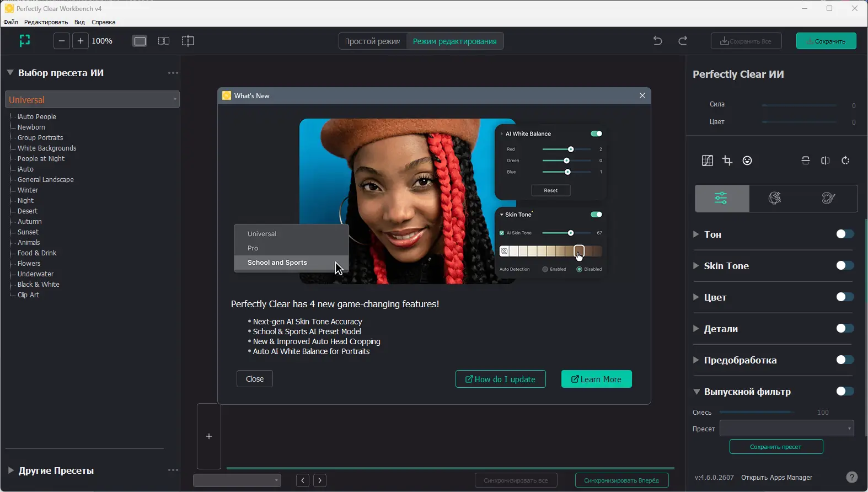Adjust the Сила slider
This screenshot has width=868, height=492.
[x=800, y=105]
